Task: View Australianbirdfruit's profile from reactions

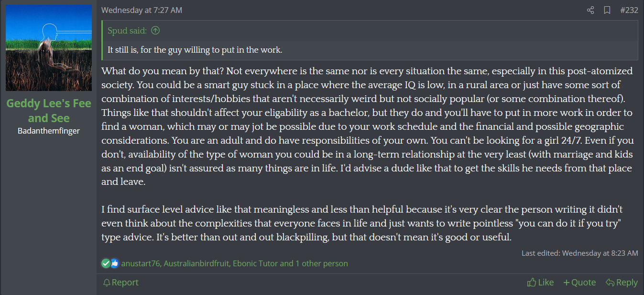Action: click(x=196, y=263)
